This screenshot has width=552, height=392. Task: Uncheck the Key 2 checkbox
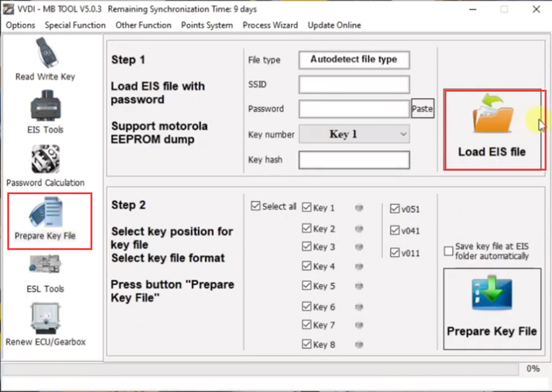pos(307,229)
